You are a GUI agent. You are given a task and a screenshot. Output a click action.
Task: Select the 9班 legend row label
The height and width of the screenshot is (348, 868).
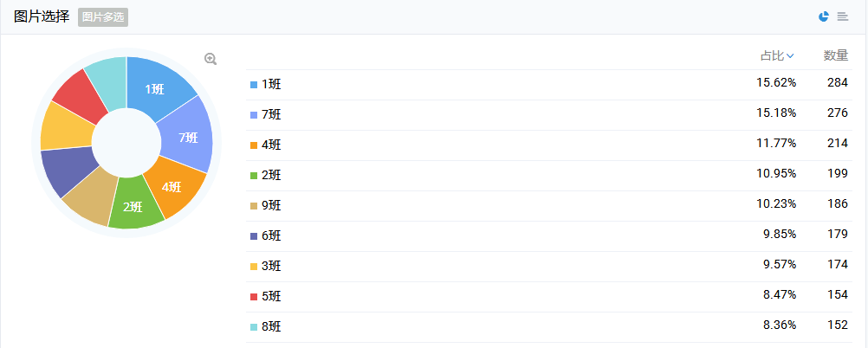coord(271,206)
